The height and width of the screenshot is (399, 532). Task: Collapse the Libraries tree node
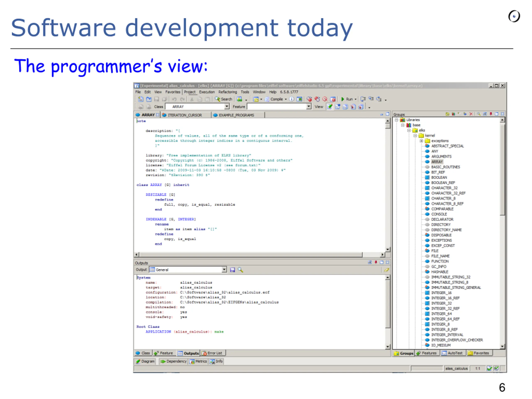coord(396,120)
